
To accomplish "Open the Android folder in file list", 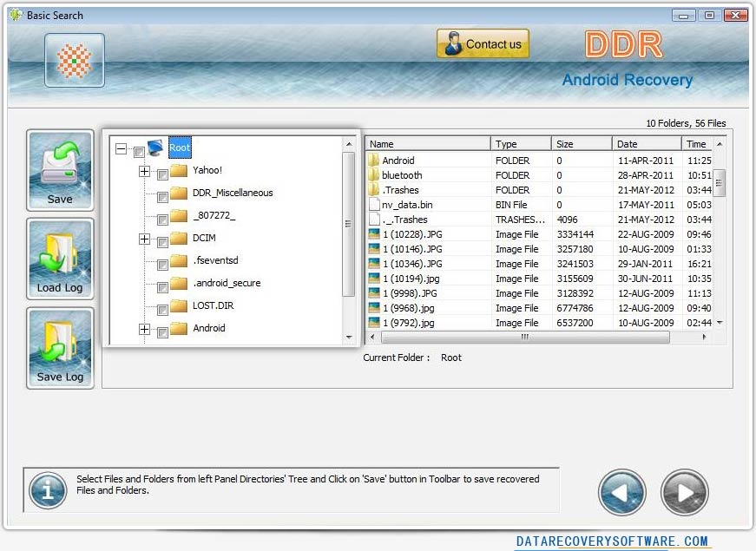I will [539, 161].
